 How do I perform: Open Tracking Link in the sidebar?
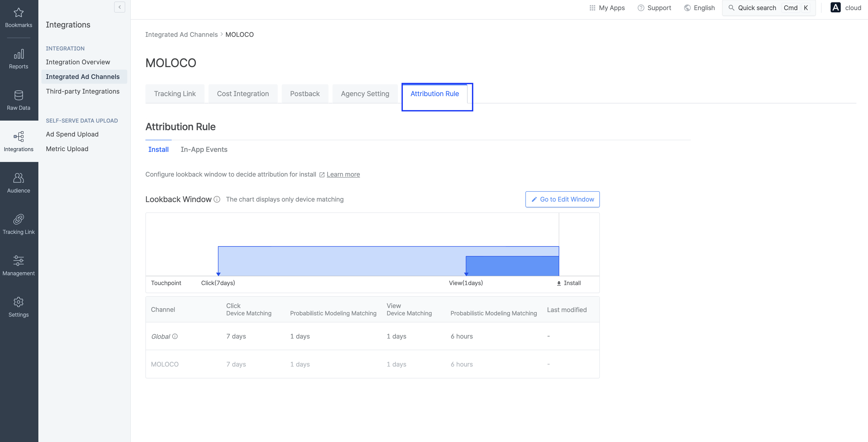point(18,225)
